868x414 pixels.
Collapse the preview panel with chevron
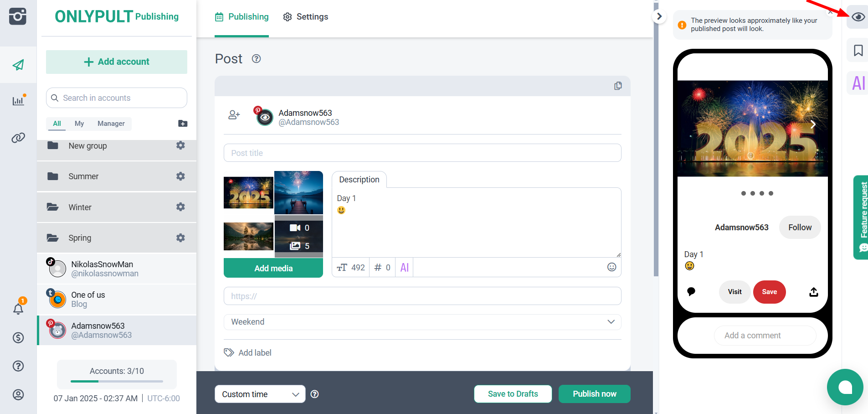tap(659, 17)
